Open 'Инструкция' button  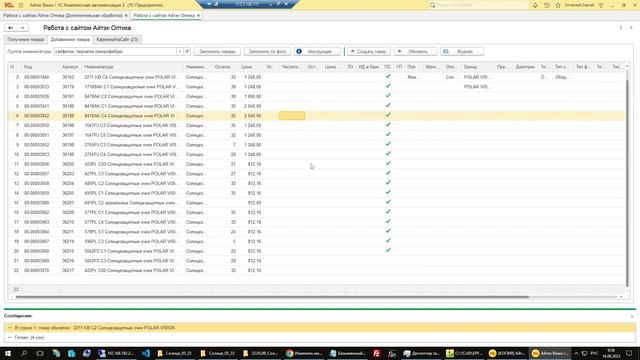(317, 51)
